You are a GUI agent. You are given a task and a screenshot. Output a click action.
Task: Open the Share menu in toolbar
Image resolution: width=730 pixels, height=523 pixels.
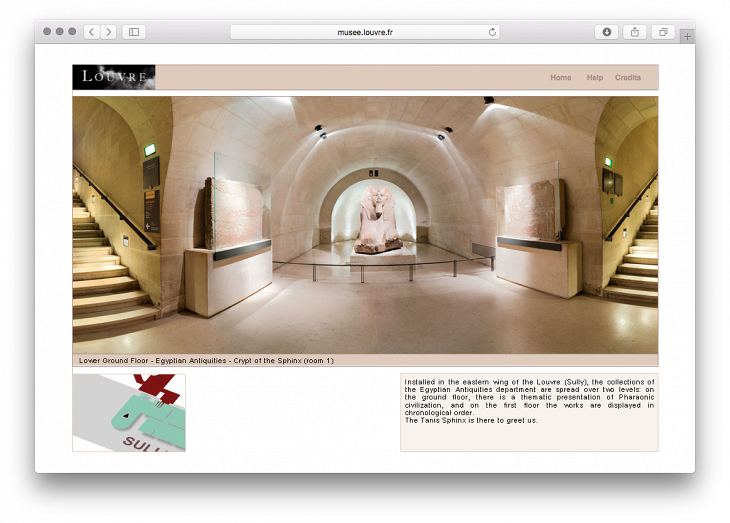pyautogui.click(x=634, y=32)
